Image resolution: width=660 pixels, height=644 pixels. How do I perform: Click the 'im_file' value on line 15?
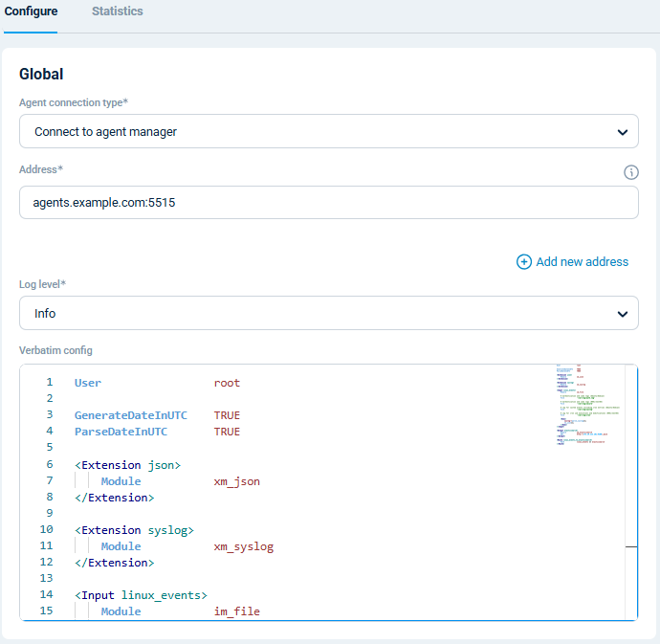pos(237,611)
